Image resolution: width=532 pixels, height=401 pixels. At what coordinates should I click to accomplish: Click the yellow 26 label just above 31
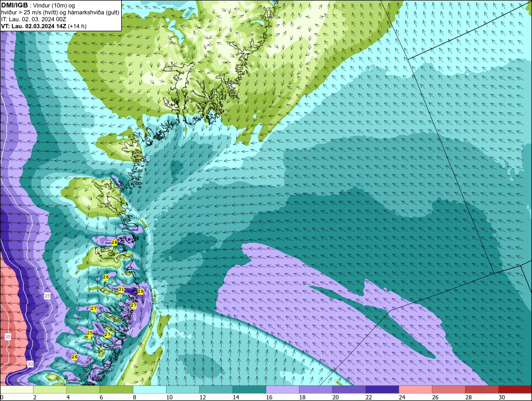coord(106,277)
